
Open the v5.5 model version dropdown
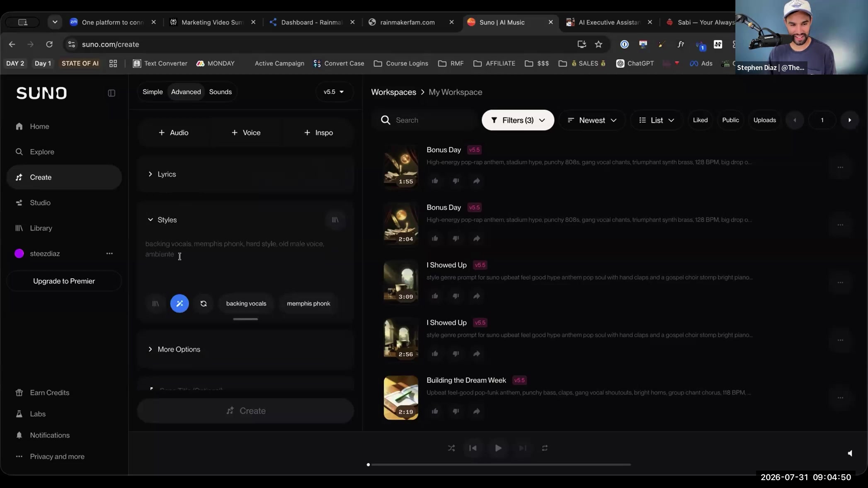[334, 92]
